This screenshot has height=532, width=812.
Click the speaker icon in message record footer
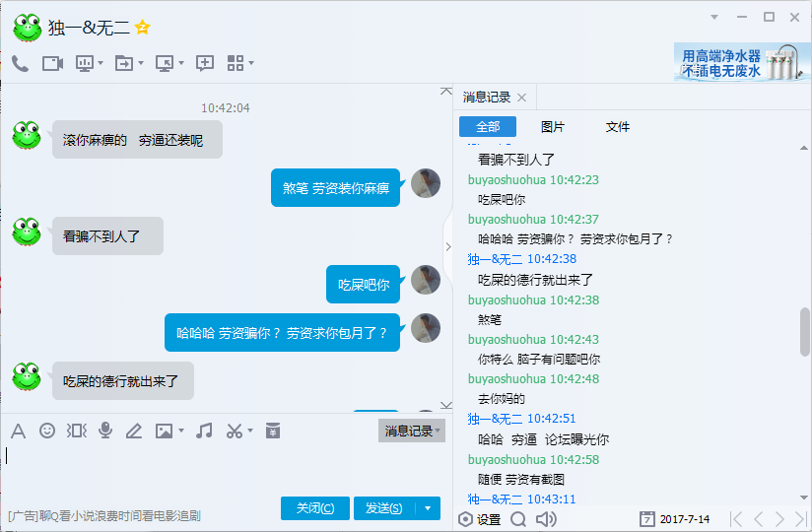[546, 519]
